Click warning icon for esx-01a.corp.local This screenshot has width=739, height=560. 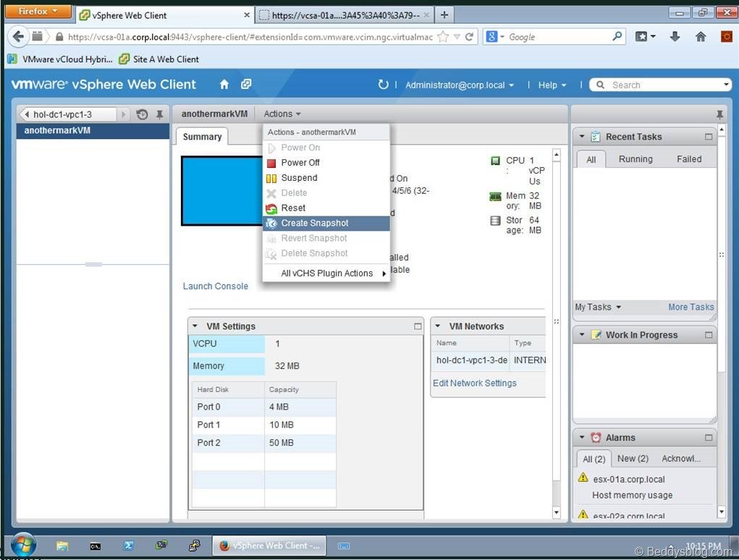pos(583,478)
